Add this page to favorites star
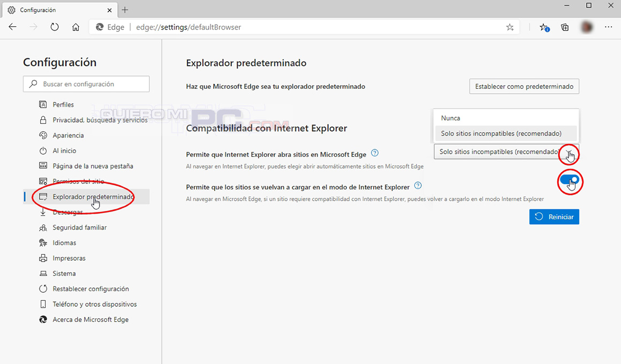The image size is (621, 364). point(510,27)
